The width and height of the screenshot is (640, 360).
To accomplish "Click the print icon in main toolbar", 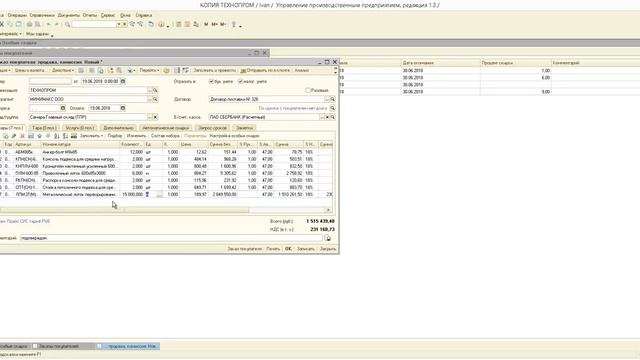I will pos(29,24).
